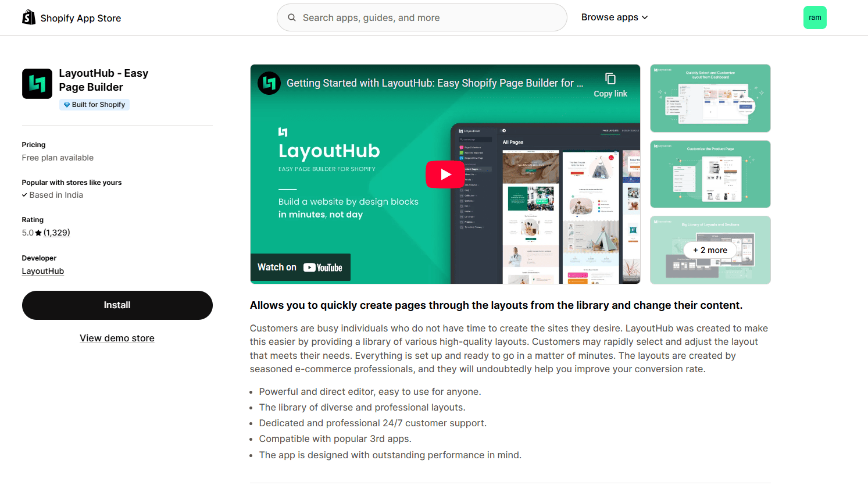868x485 pixels.
Task: Click the Pricing label
Action: click(x=34, y=145)
